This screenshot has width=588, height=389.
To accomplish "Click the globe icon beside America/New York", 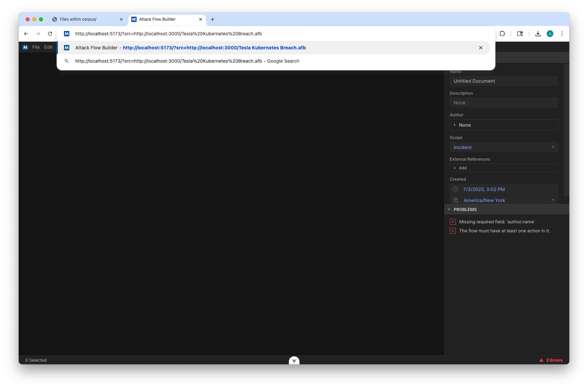I will click(456, 200).
